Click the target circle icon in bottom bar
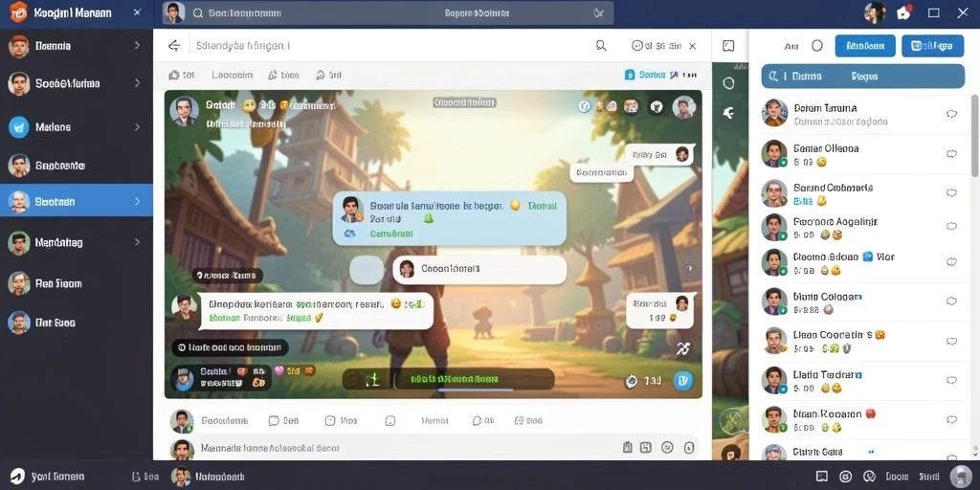 (x=846, y=477)
